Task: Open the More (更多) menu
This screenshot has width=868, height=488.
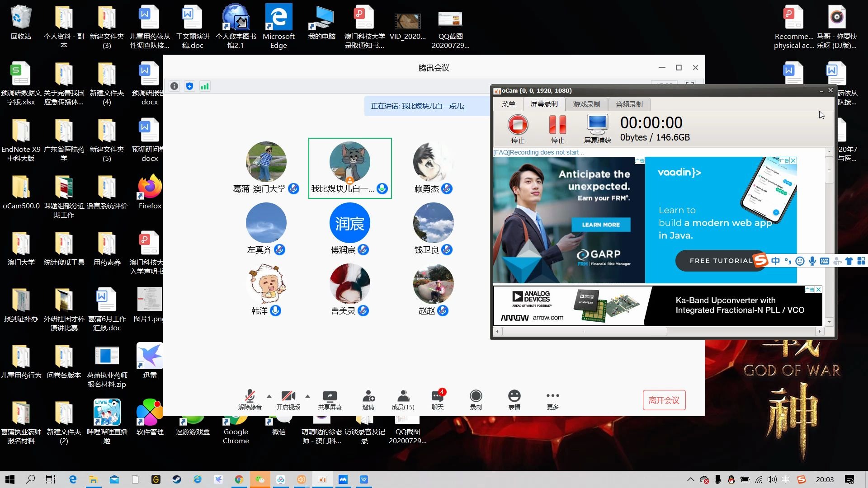Action: coord(553,399)
